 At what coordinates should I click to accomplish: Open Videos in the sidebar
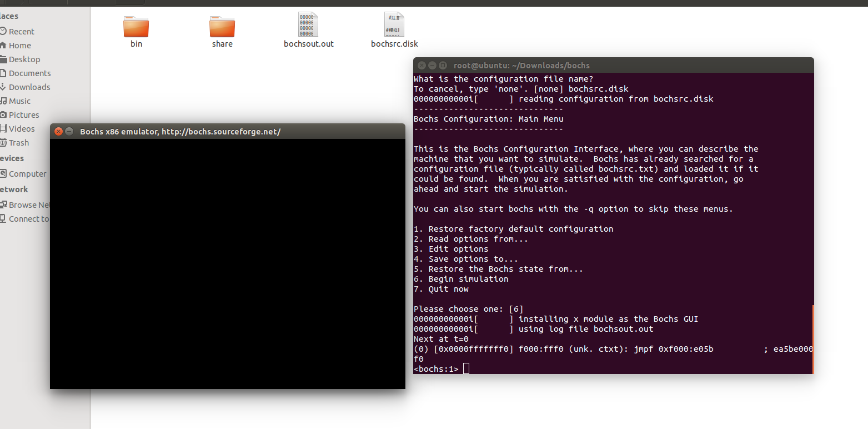(x=22, y=129)
